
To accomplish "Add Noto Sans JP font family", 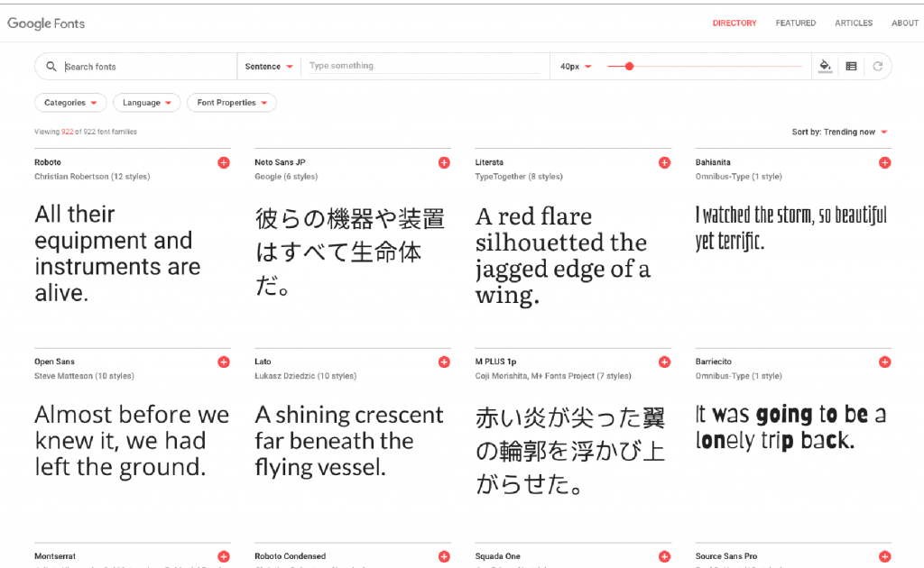I will [444, 162].
